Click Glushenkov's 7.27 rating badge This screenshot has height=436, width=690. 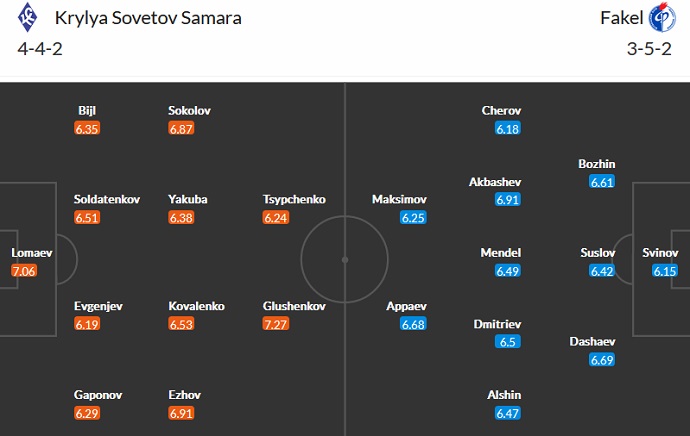(x=276, y=324)
